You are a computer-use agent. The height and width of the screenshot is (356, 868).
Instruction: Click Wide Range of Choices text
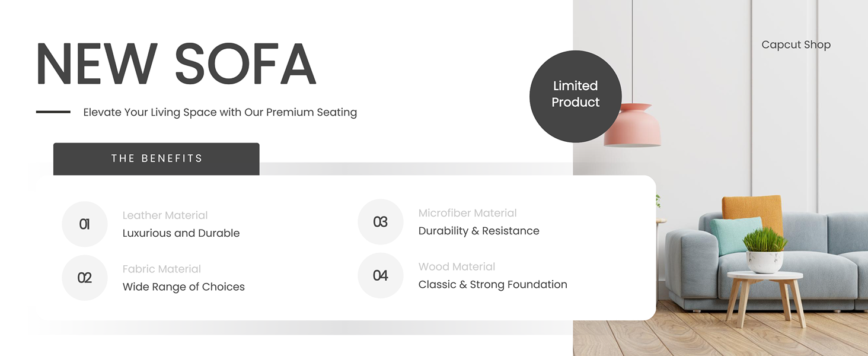(183, 287)
